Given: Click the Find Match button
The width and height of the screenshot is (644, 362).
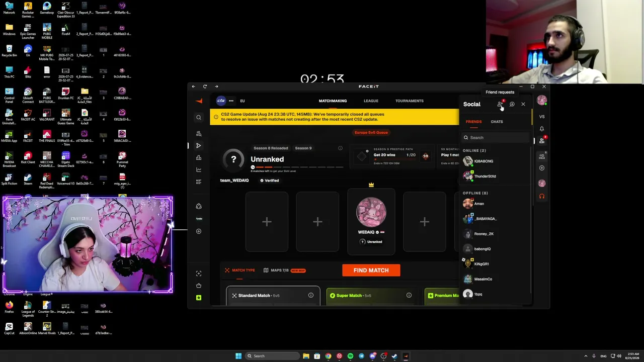Looking at the screenshot, I should click(x=371, y=270).
